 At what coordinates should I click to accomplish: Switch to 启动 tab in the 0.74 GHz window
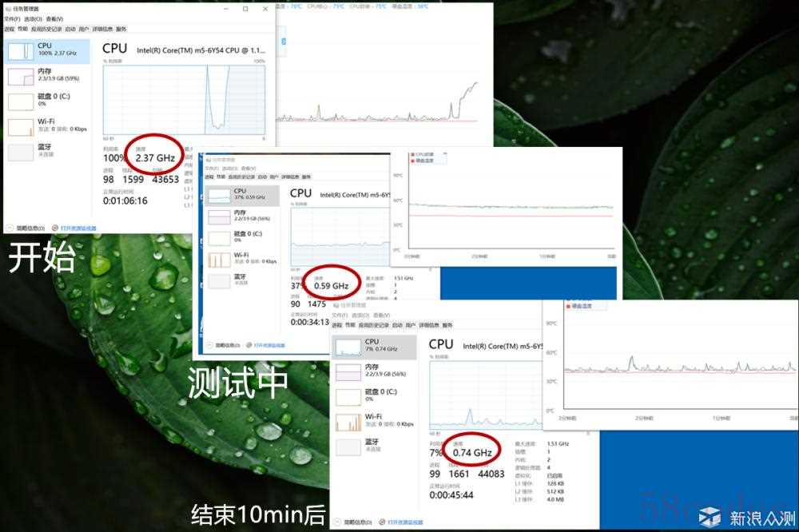[397, 325]
